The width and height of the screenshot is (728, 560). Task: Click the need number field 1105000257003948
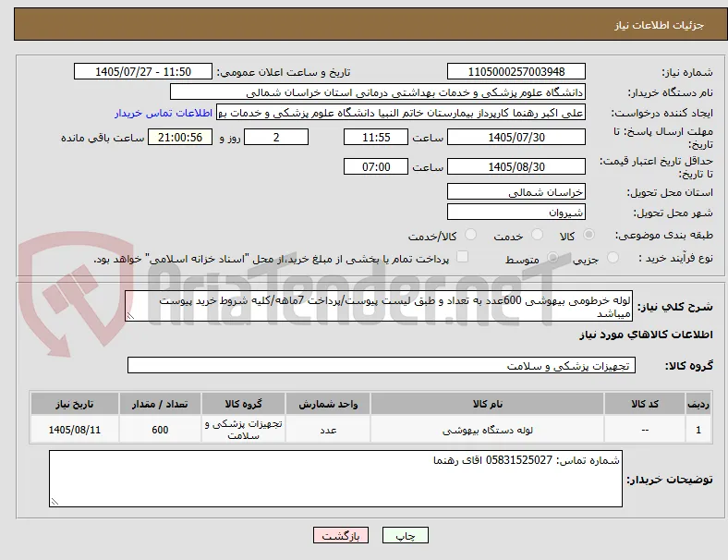(516, 71)
